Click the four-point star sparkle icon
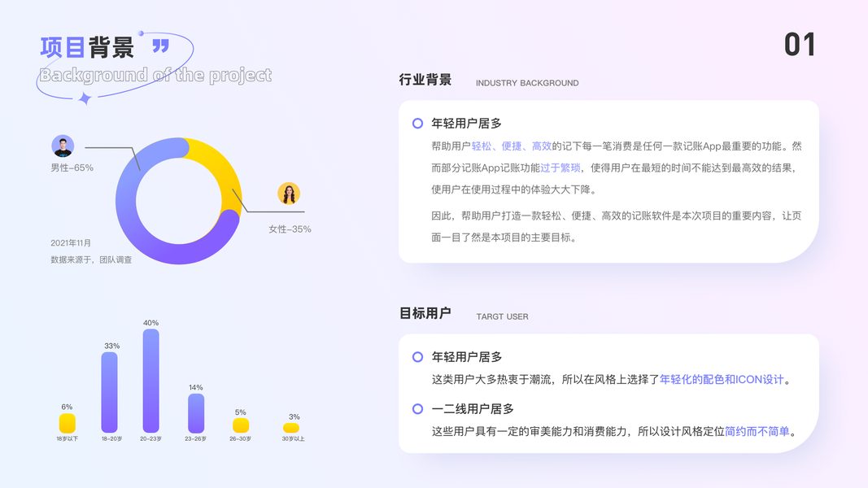 coord(85,98)
